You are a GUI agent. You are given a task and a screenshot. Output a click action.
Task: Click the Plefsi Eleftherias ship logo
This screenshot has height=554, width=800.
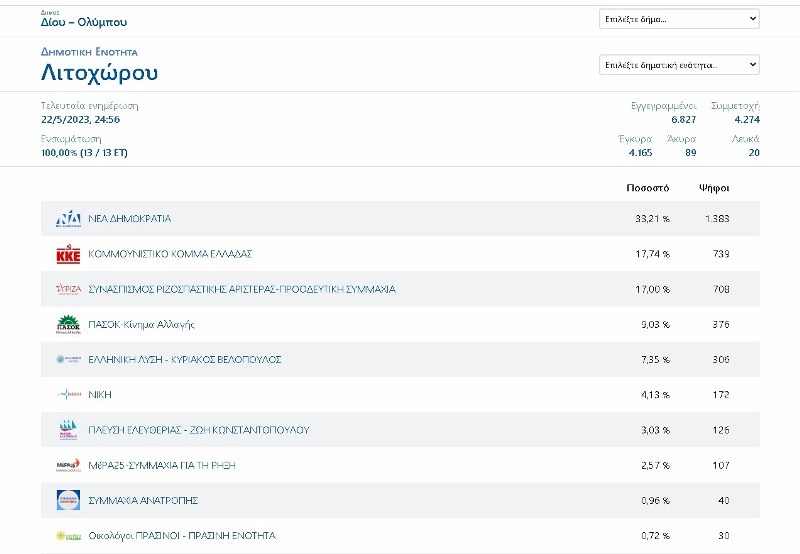(x=68, y=430)
